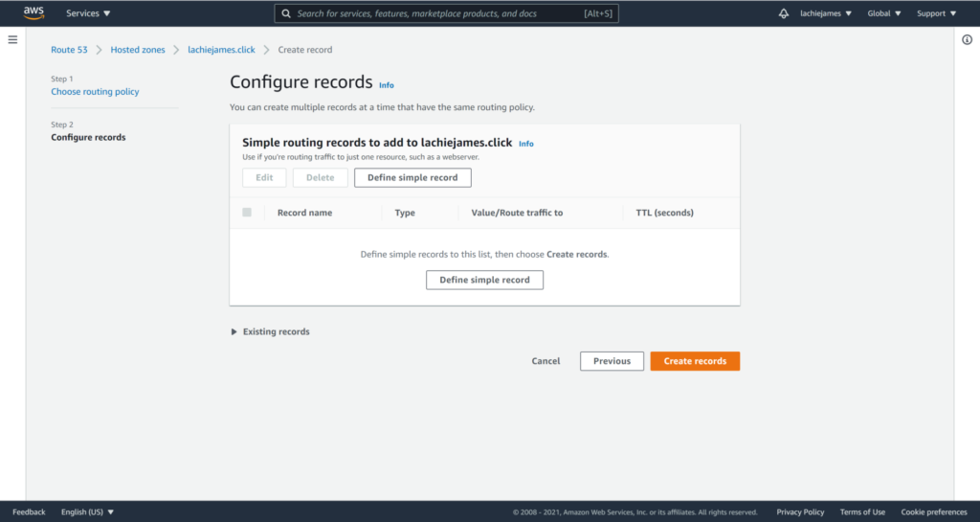Screen dimensions: 980x522
Task: Click the Type column header
Action: [405, 213]
